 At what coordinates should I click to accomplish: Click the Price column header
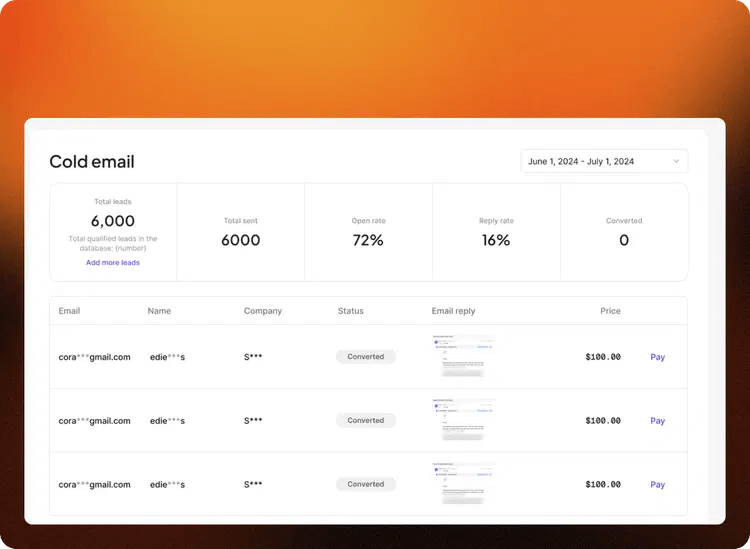tap(610, 311)
